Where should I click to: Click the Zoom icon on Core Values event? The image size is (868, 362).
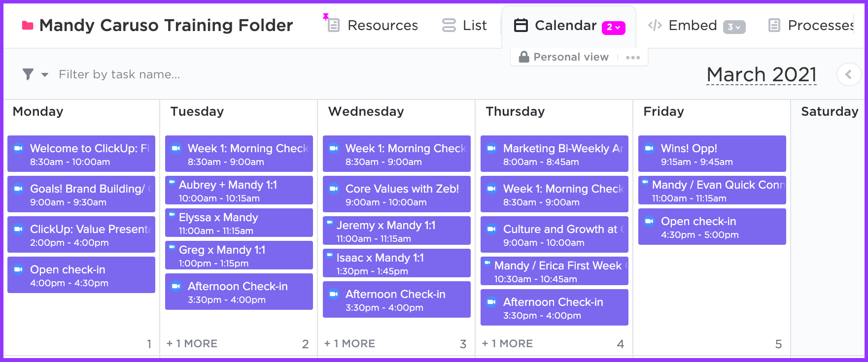(334, 189)
